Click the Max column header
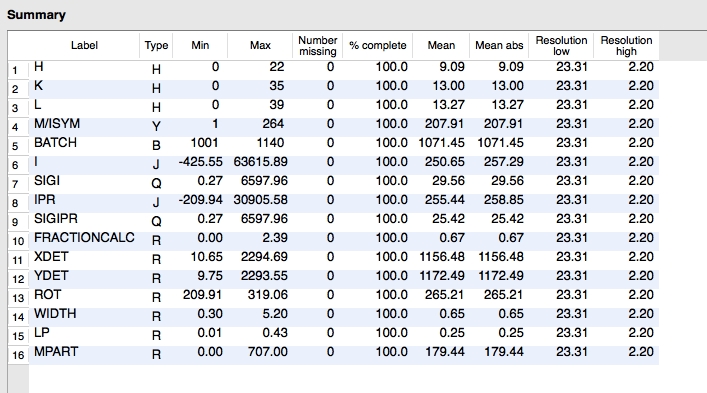The height and width of the screenshot is (393, 707). pos(260,46)
